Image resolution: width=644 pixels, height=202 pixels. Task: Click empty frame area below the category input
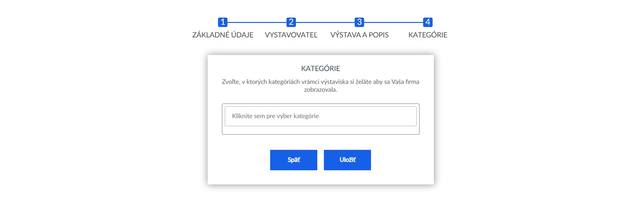point(321,130)
